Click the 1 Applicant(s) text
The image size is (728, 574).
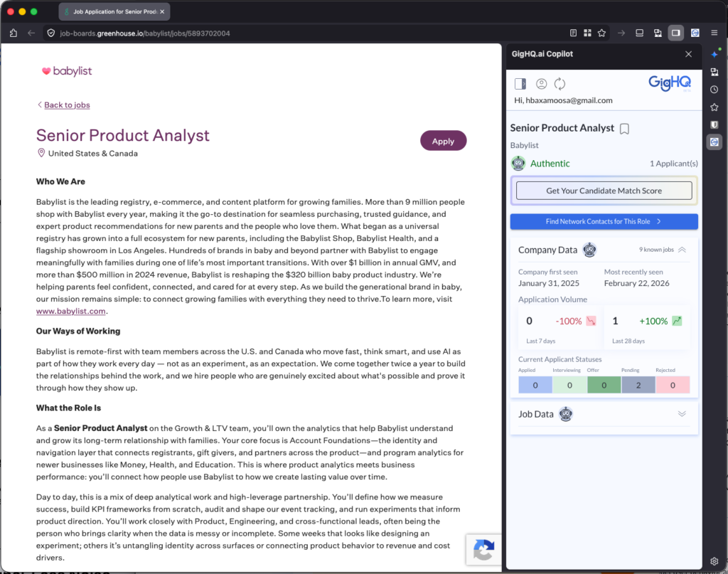click(673, 164)
